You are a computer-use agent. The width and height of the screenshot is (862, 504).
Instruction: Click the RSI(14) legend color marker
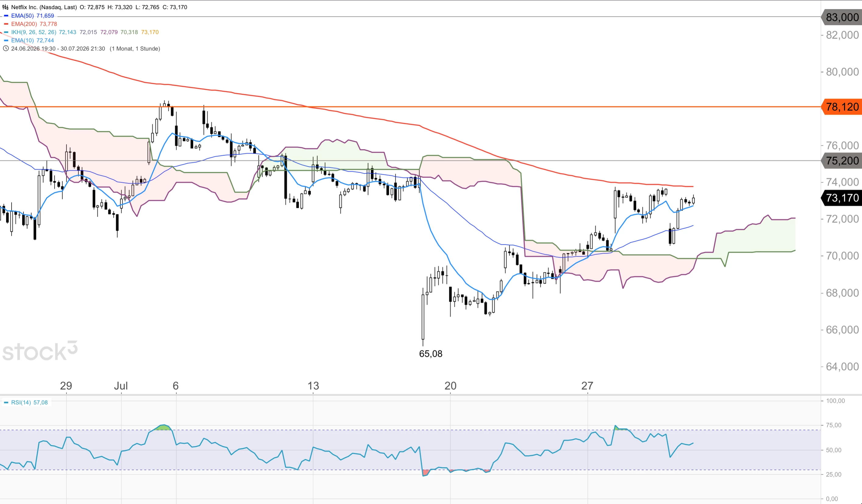pyautogui.click(x=6, y=403)
